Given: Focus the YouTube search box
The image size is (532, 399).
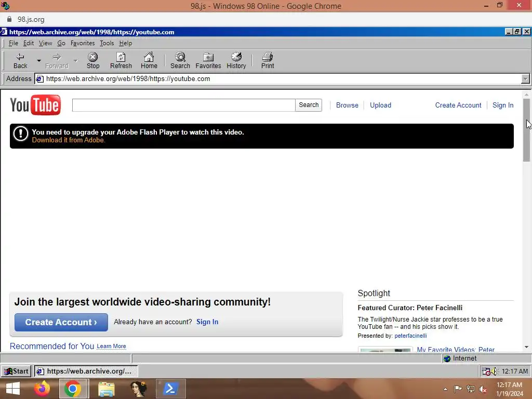Looking at the screenshot, I should [183, 105].
